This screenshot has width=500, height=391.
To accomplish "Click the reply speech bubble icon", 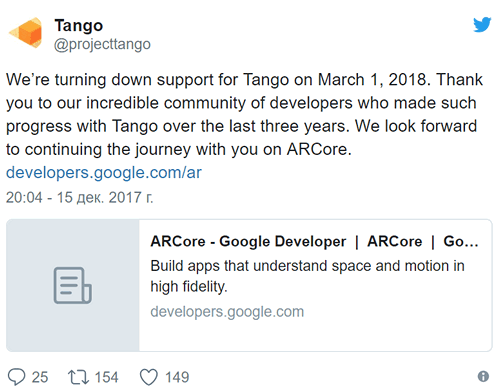I will click(x=16, y=377).
